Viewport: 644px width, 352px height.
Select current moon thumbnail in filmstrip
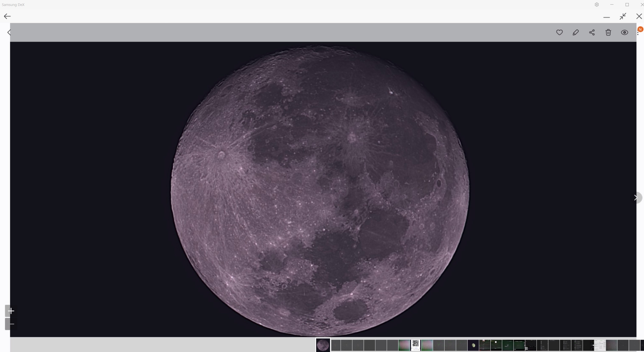[x=323, y=345]
